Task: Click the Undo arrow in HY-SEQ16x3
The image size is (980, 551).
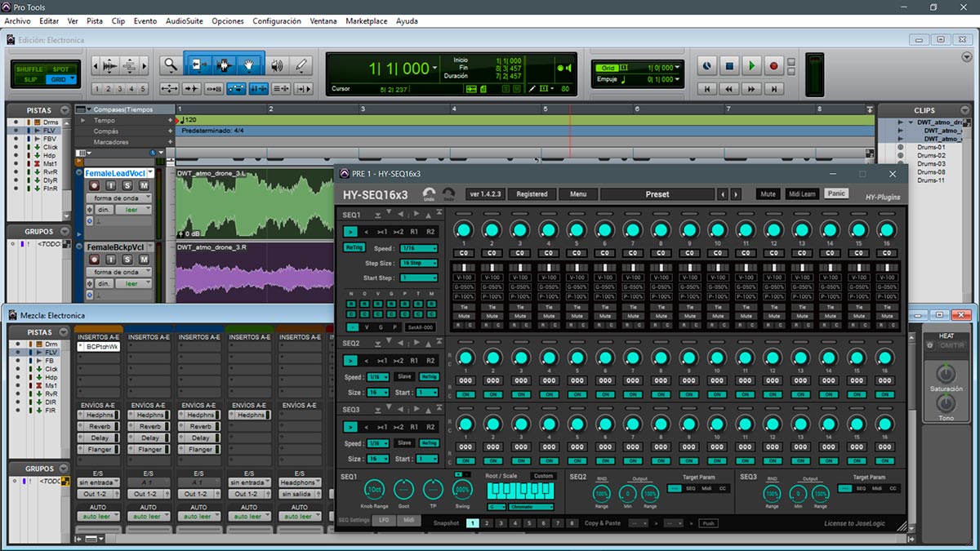Action: pos(430,193)
